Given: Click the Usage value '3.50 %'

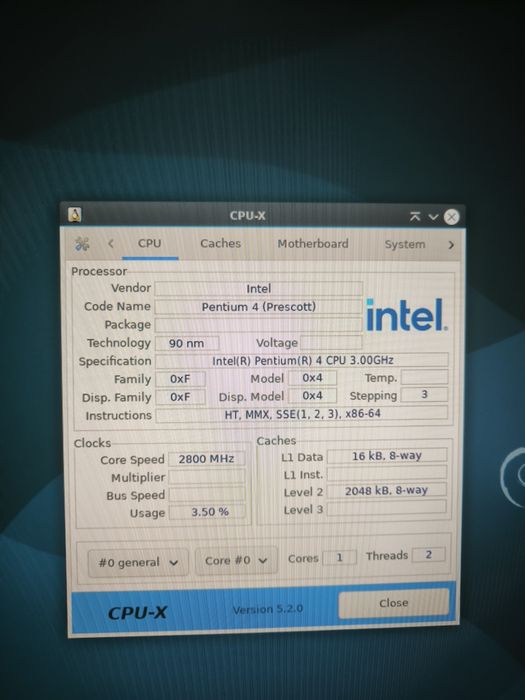Looking at the screenshot, I should coord(206,512).
